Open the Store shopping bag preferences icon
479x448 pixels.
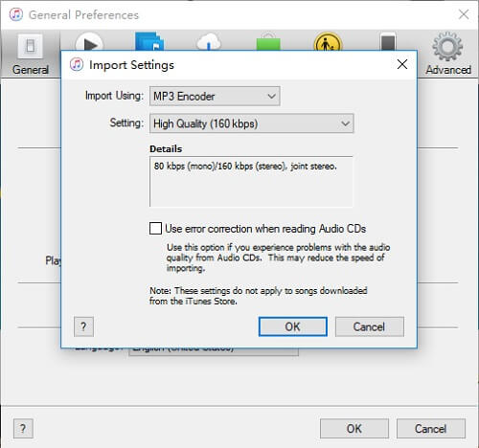click(268, 42)
